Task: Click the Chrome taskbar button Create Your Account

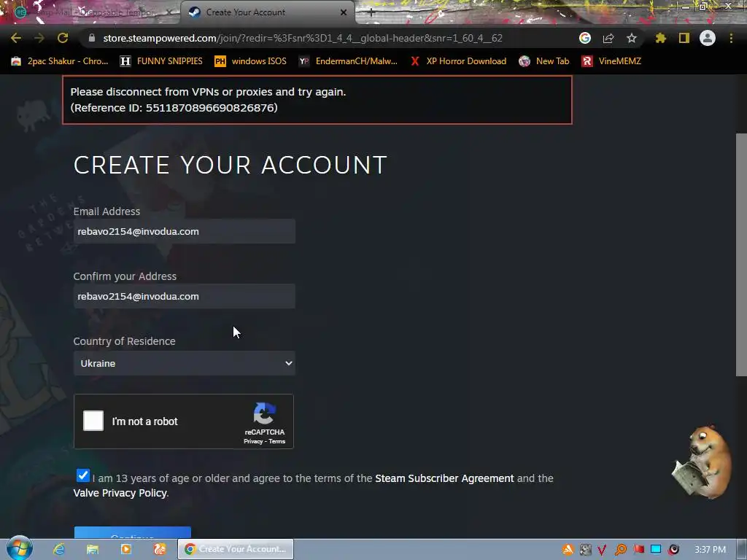Action: pos(236,549)
